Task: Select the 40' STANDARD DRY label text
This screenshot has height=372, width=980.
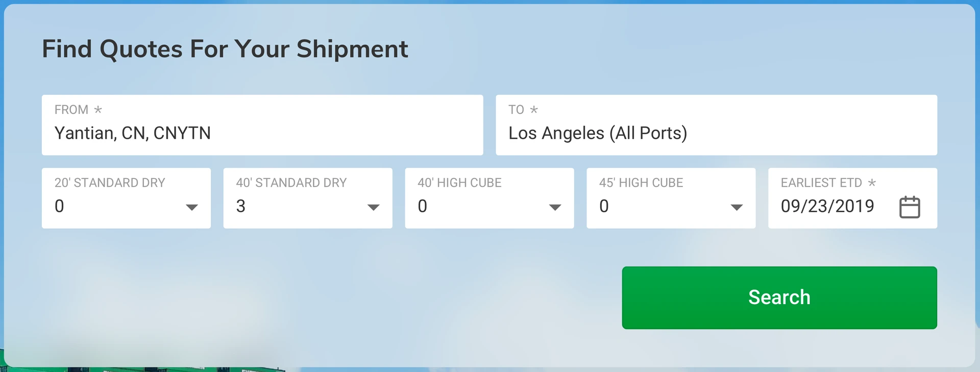Action: (x=291, y=183)
